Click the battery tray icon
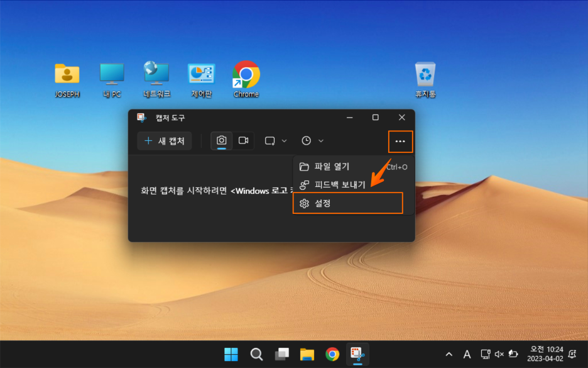 513,354
